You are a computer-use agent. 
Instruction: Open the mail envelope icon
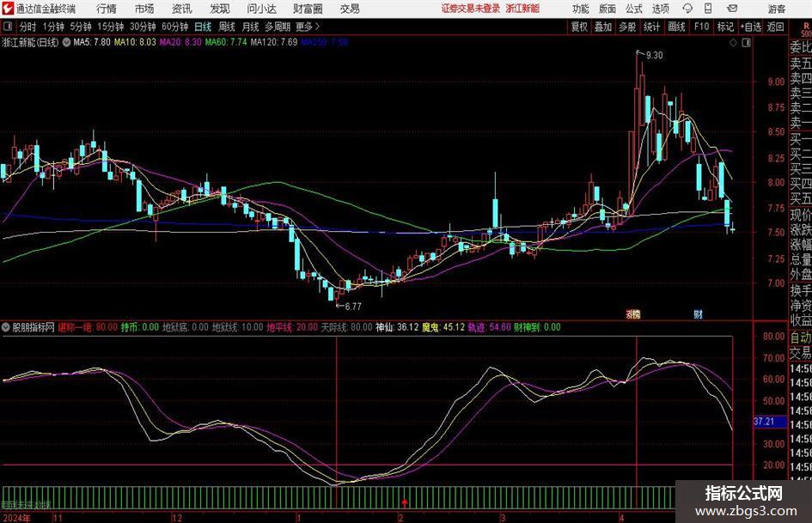[x=732, y=9]
